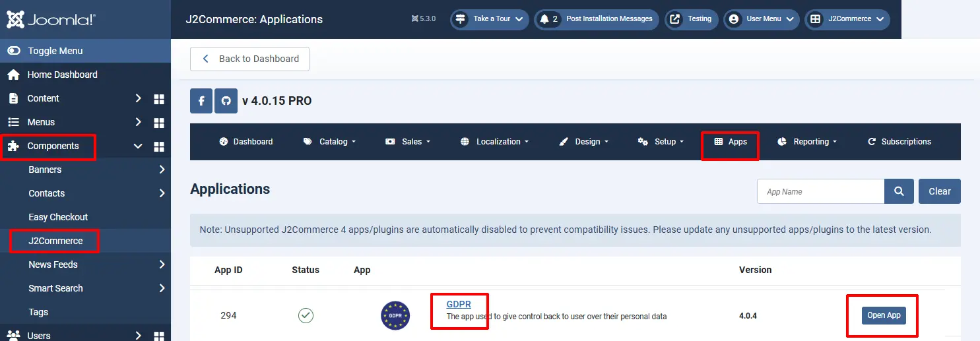Open the Subscriptions menu item
The height and width of the screenshot is (341, 980).
[899, 142]
